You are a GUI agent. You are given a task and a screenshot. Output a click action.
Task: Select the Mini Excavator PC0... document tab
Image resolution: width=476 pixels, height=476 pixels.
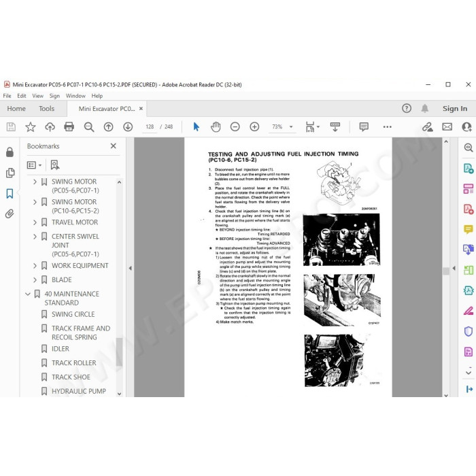pos(107,109)
